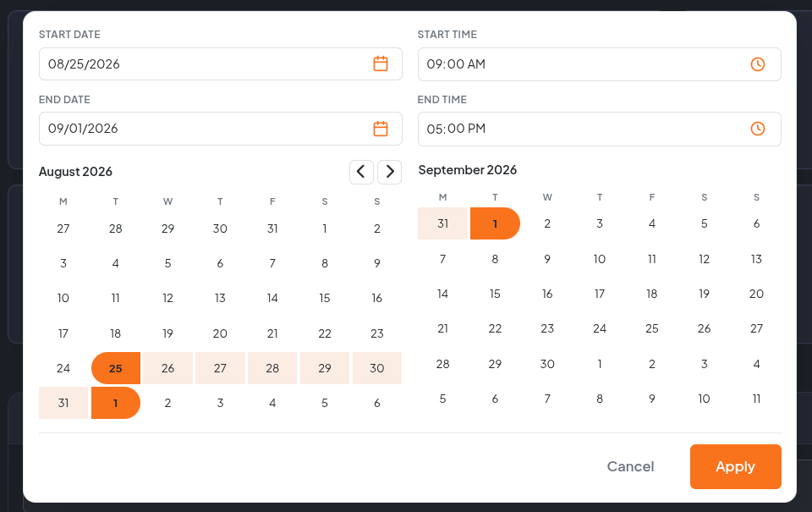The height and width of the screenshot is (512, 812).
Task: Cancel the date range dialog
Action: (630, 466)
